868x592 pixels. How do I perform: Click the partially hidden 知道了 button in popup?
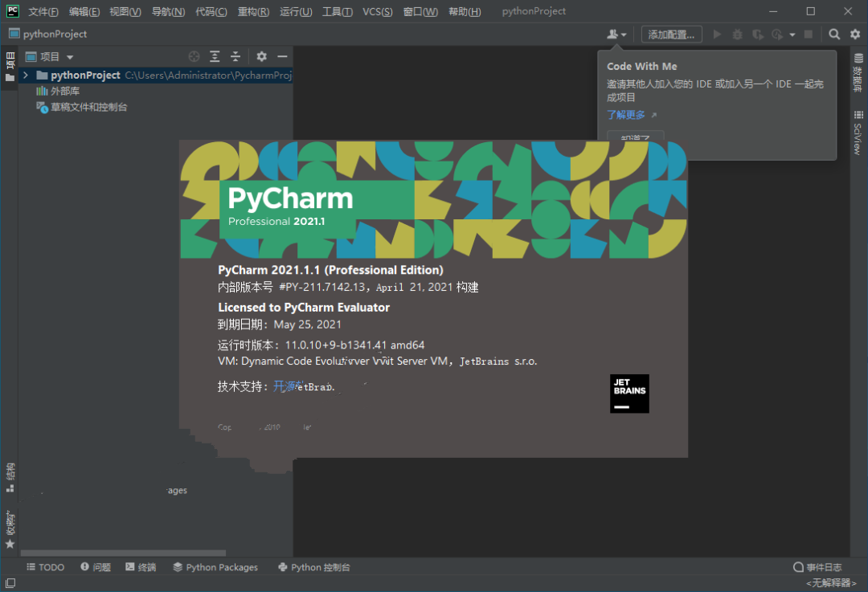click(635, 137)
